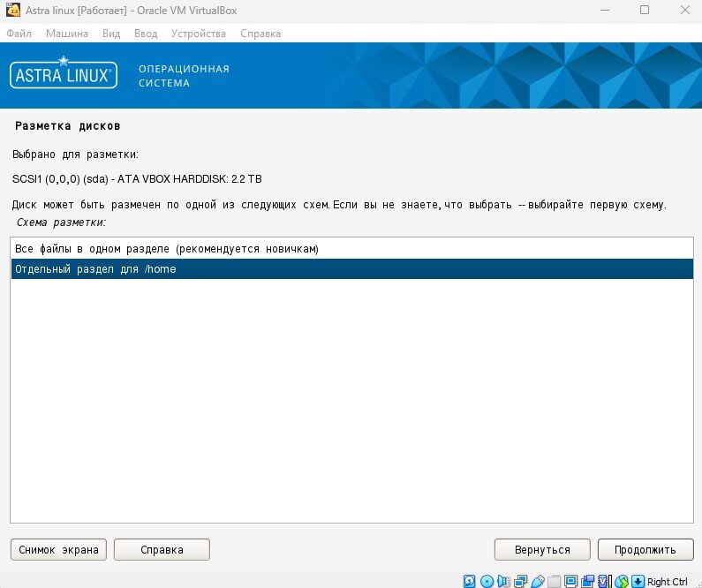Click the Astra Linux logo
Screen dimensions: 702x588
pyautogui.click(x=64, y=72)
